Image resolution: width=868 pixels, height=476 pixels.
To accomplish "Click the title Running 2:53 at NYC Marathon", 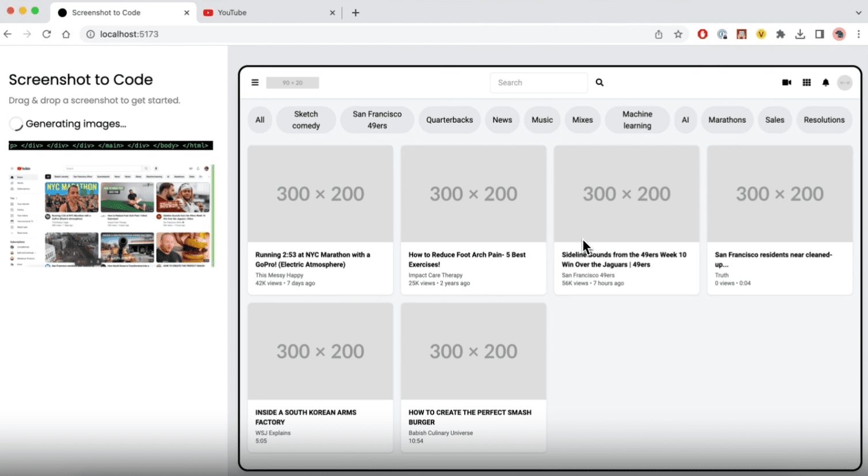I will tap(313, 259).
